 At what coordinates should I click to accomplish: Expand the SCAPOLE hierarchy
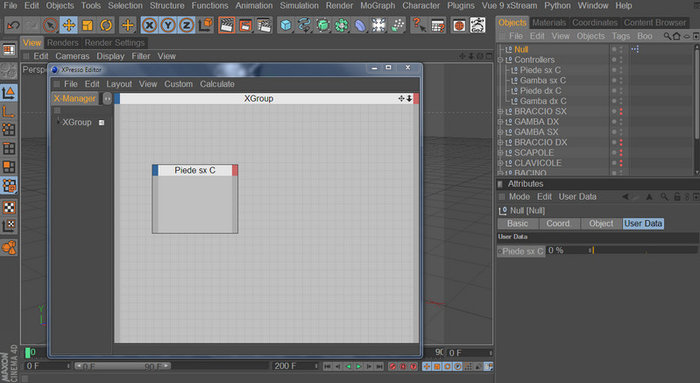[500, 153]
